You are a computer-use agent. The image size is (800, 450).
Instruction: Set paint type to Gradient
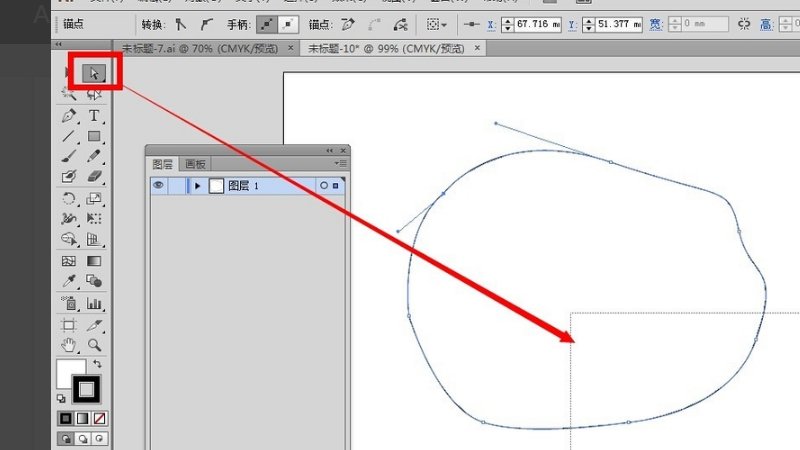coord(82,419)
